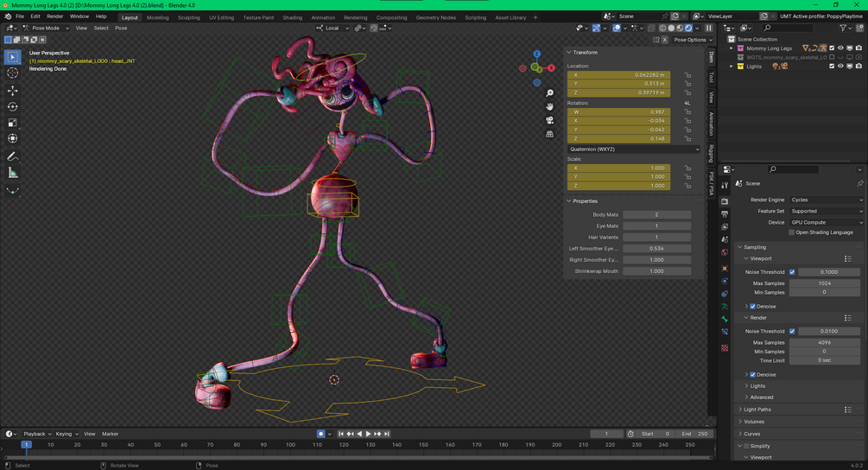This screenshot has height=470, width=868.
Task: Click the zoom view magnifier icon
Action: tap(549, 93)
